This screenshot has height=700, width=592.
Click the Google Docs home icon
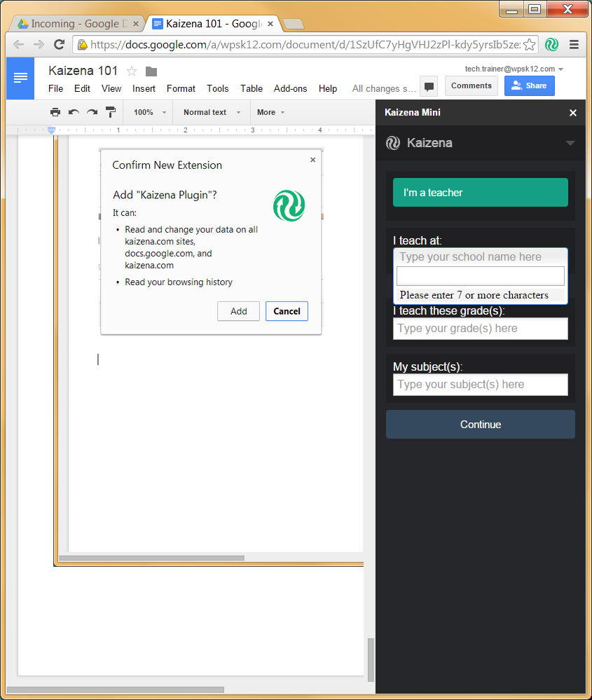point(20,78)
